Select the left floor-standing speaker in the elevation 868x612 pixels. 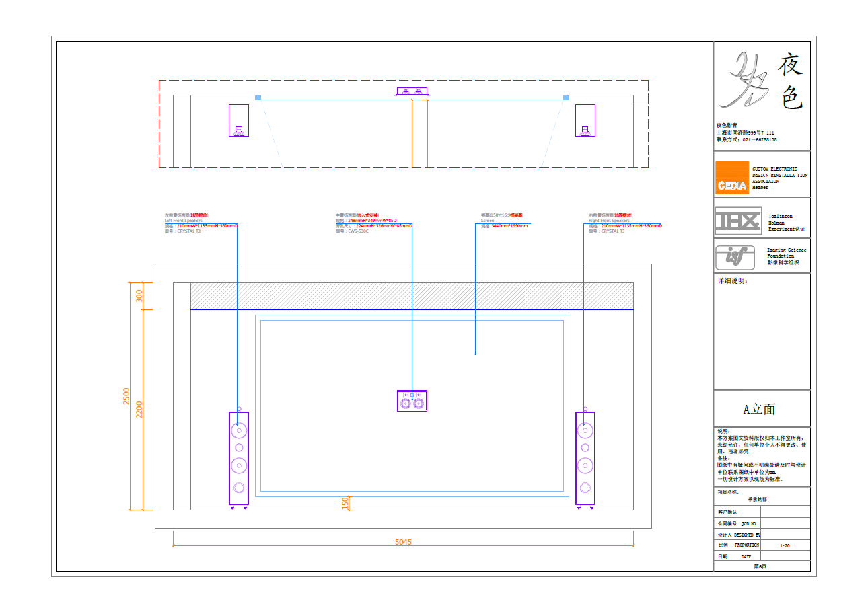pyautogui.click(x=239, y=459)
